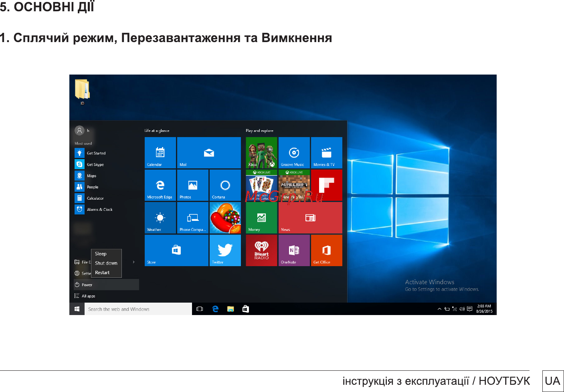Open the Twitter tile
Screen dimensions: 564x392
[x=225, y=250]
